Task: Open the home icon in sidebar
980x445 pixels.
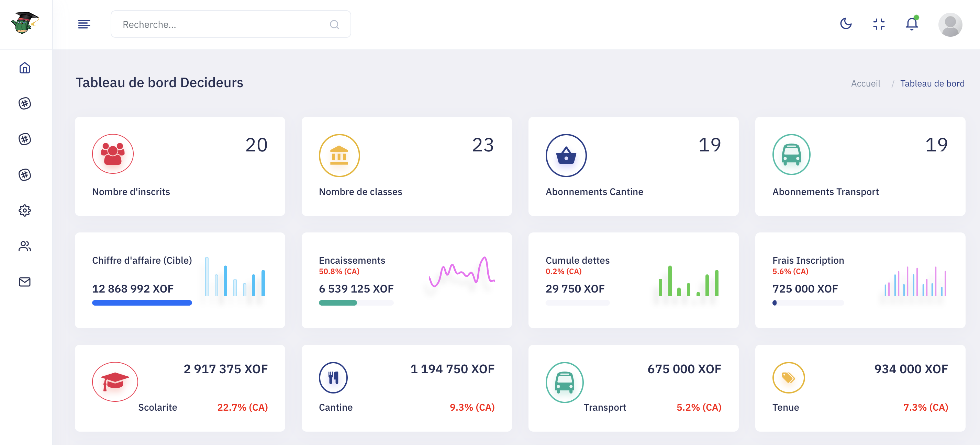Action: (x=25, y=68)
